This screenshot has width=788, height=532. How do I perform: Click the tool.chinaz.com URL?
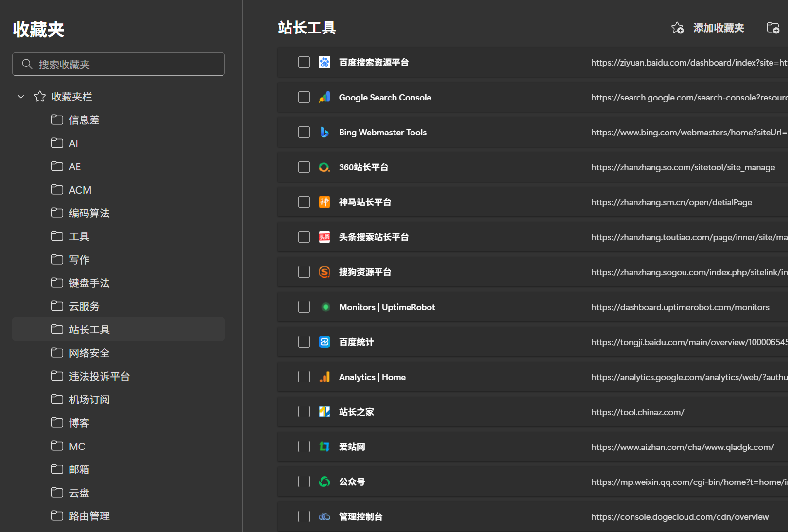(638, 412)
